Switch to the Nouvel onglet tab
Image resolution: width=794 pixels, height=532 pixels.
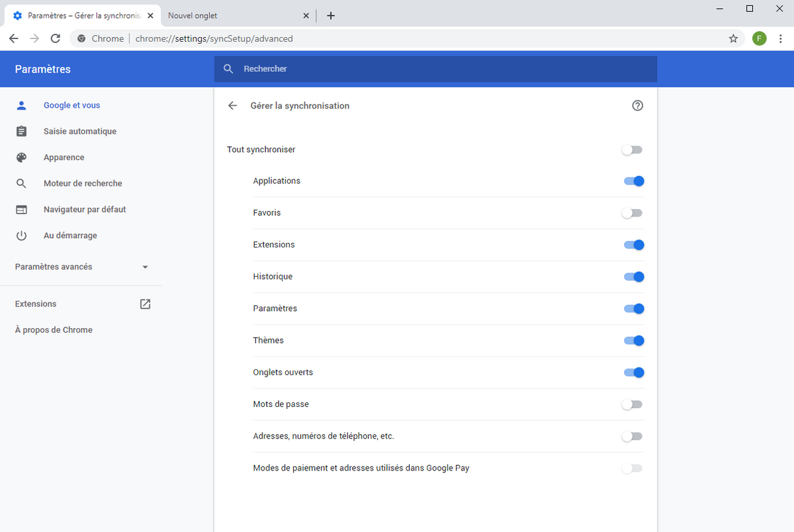[239, 15]
